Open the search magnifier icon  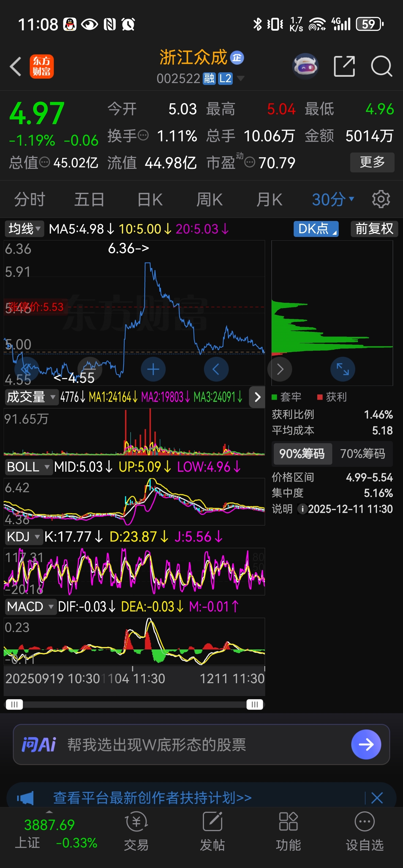[x=382, y=67]
